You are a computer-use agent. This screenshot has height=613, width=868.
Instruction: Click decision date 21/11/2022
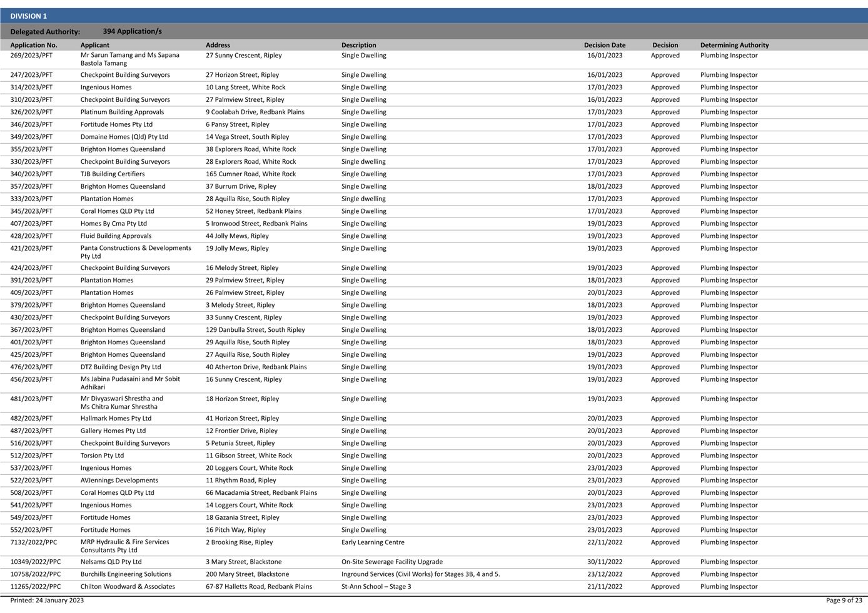605,587
